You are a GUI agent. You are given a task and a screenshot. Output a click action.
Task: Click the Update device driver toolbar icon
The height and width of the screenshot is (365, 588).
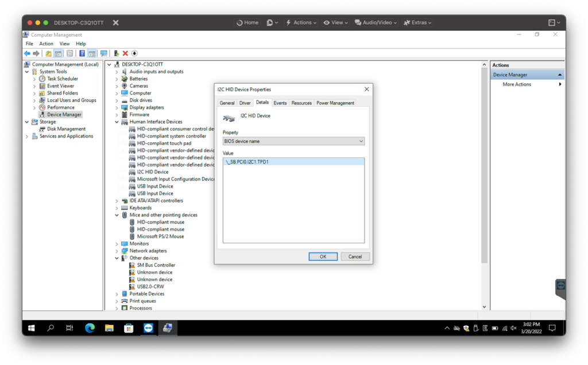click(117, 53)
